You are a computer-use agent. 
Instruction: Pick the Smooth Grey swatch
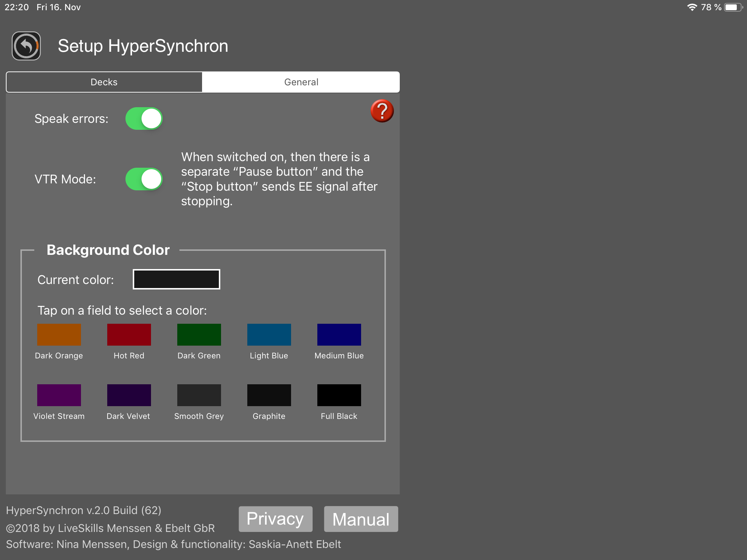(x=199, y=395)
